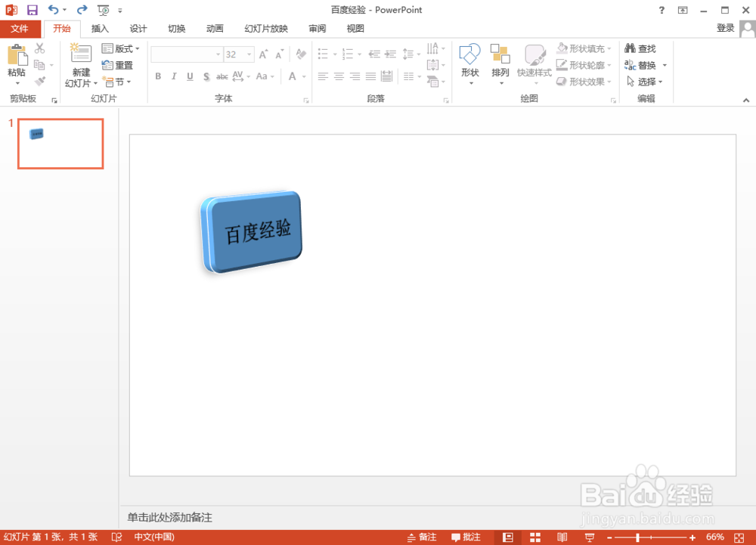Viewport: 756px width, 545px height.
Task: Click the Copy icon
Action: click(x=39, y=64)
